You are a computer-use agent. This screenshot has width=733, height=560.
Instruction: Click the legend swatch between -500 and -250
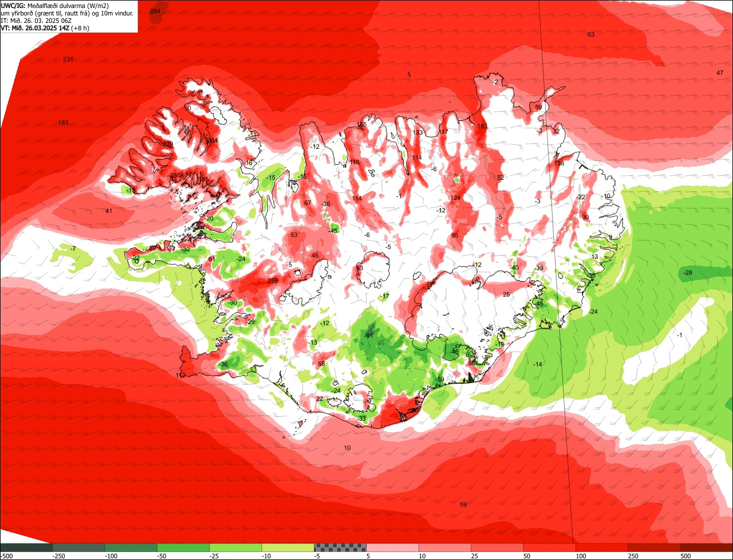(26, 547)
